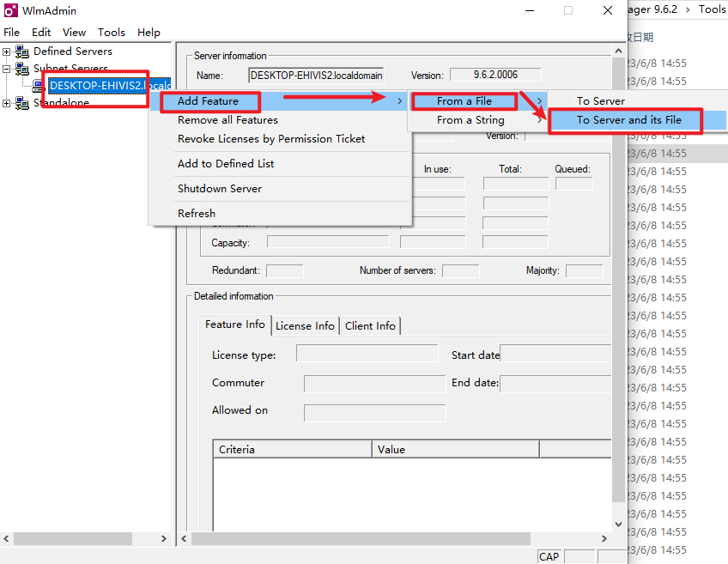Choose To Server and its File
This screenshot has height=564, width=728.
click(x=628, y=120)
